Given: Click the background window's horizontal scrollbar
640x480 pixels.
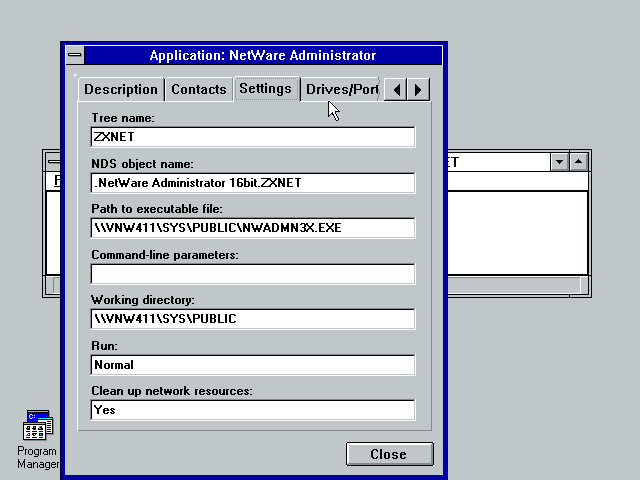Looking at the screenshot, I should coord(513,285).
